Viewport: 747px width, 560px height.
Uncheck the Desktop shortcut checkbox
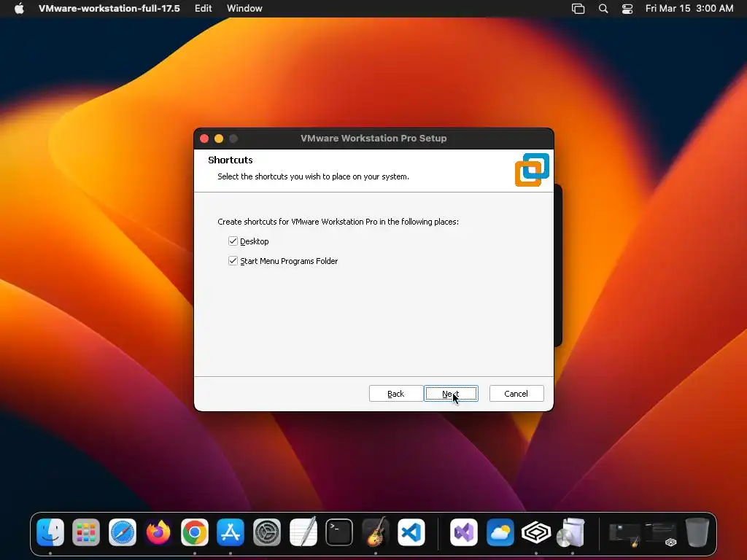coord(233,241)
